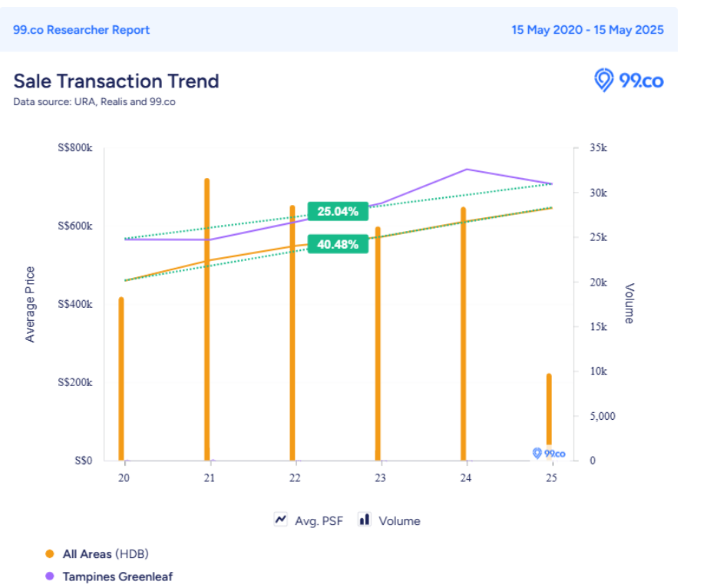The width and height of the screenshot is (707, 588).
Task: Click the year 23 x-axis label
Action: click(379, 477)
